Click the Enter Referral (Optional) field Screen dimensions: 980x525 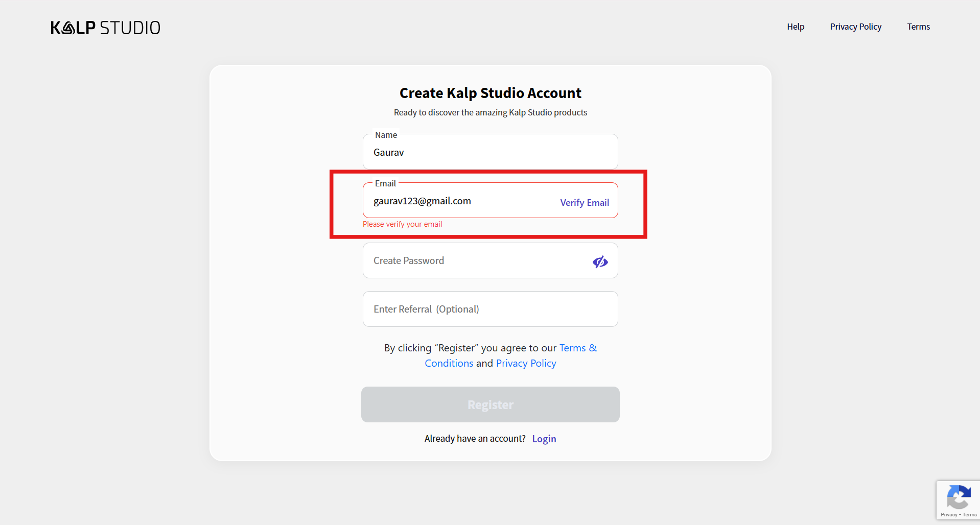click(x=489, y=309)
